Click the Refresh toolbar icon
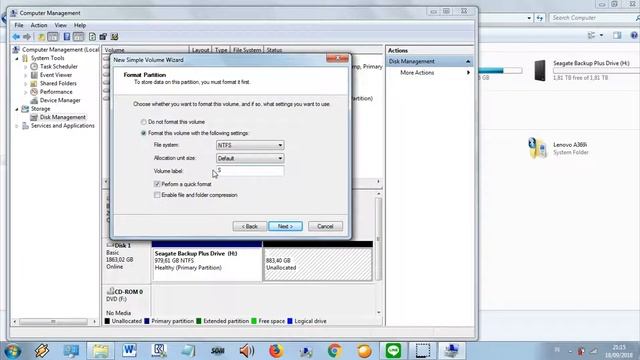This screenshot has height=360, width=640. [x=92, y=37]
